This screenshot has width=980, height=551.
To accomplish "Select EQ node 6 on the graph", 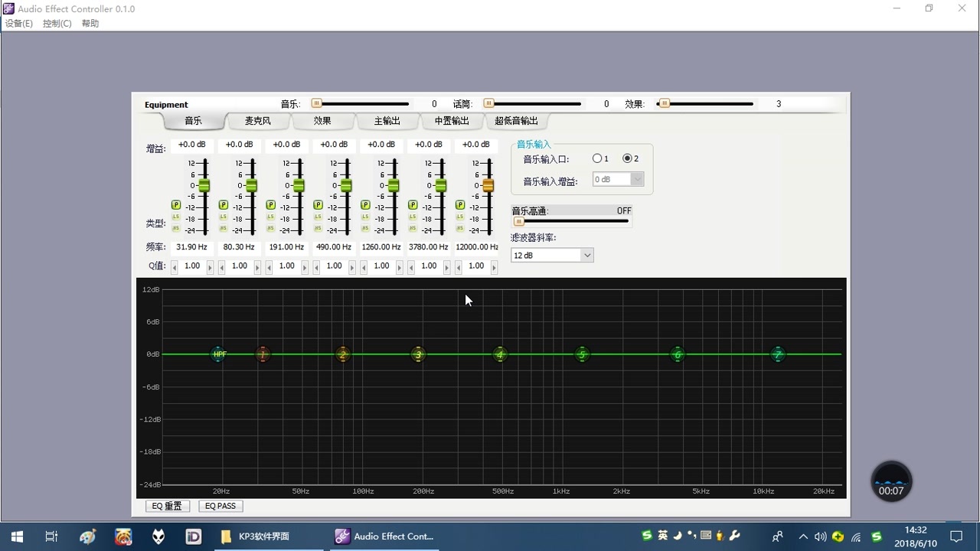I will click(x=677, y=354).
